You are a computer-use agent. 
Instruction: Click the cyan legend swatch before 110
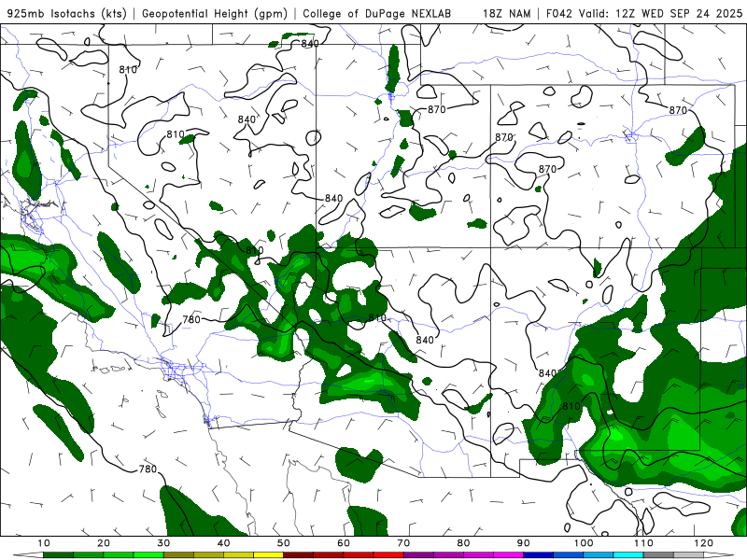click(x=628, y=555)
